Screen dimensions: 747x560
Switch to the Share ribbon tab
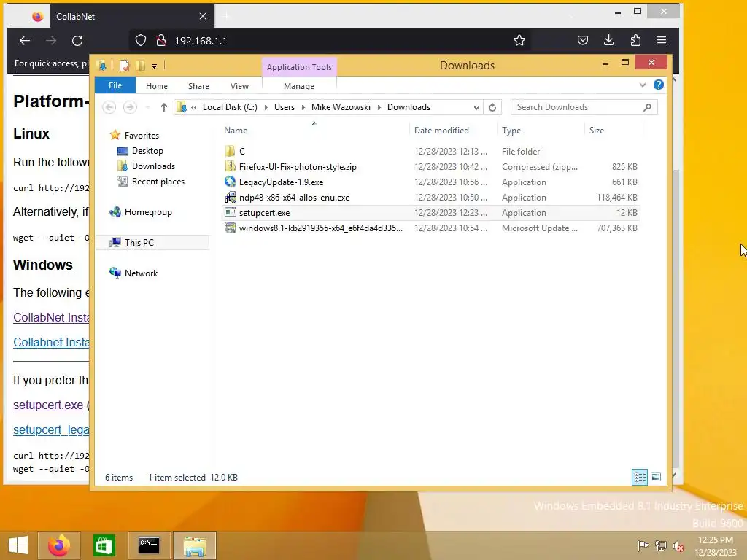[x=198, y=86]
